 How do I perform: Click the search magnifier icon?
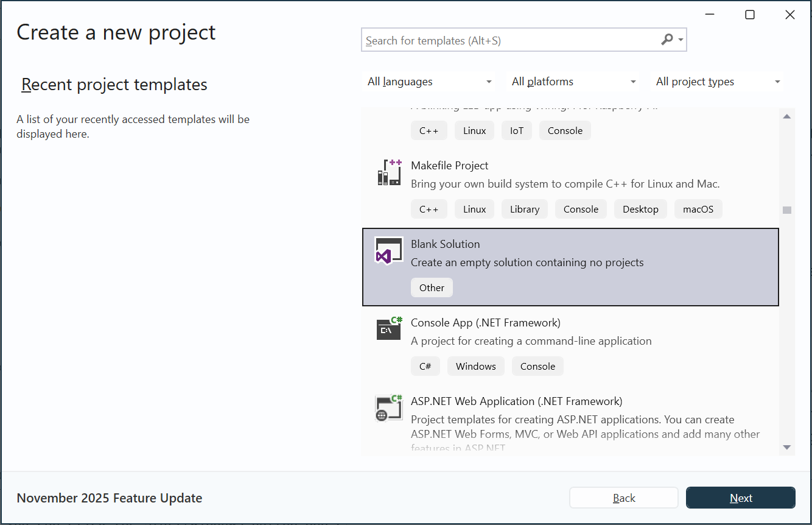(x=667, y=40)
